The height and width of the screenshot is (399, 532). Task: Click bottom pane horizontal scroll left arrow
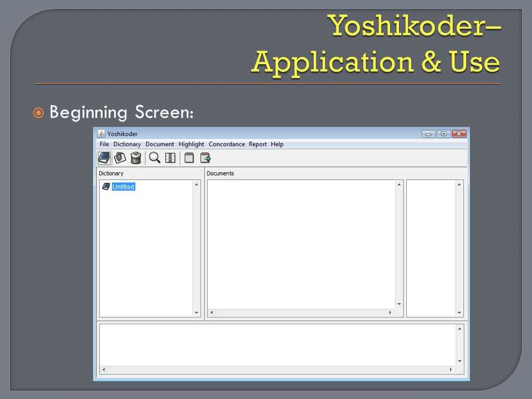[x=104, y=370]
